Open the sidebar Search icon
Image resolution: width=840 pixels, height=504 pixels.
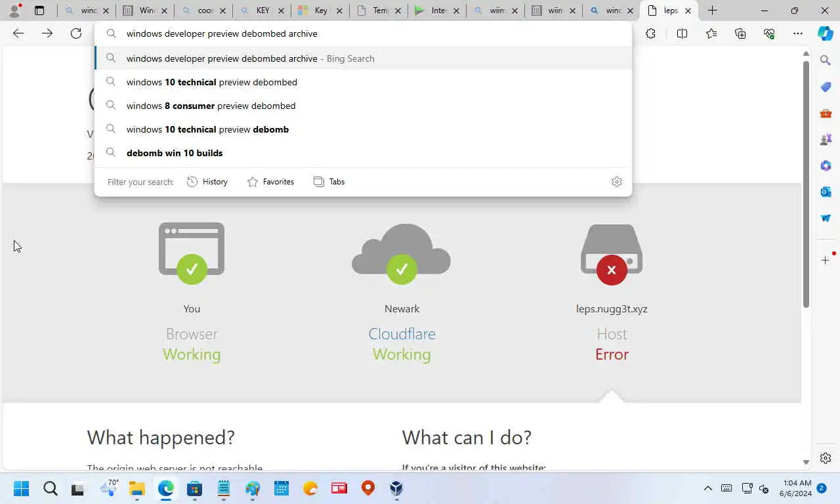coord(826,60)
